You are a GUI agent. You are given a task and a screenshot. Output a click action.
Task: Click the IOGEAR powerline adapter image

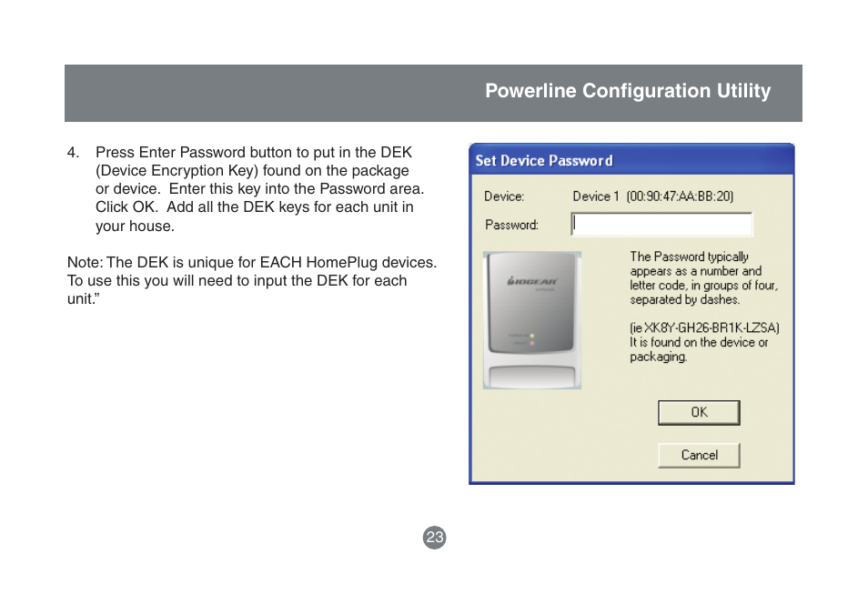(532, 320)
